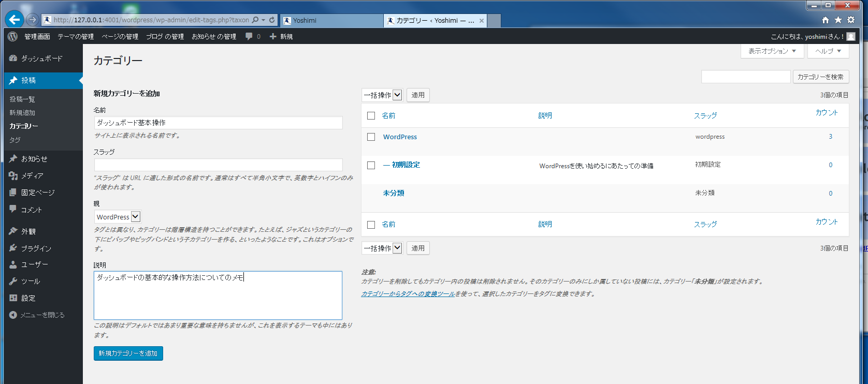The height and width of the screenshot is (384, 868).
Task: Expand the ヘルプ help panel
Action: (828, 51)
